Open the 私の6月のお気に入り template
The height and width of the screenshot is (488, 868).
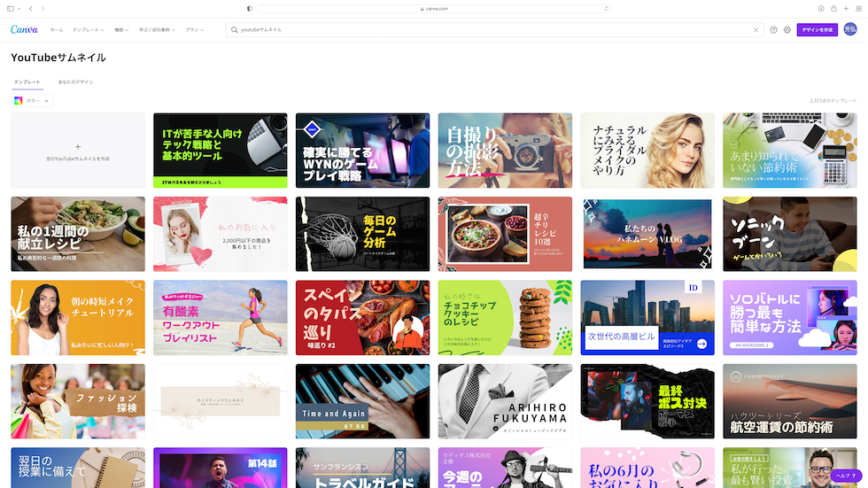647,468
